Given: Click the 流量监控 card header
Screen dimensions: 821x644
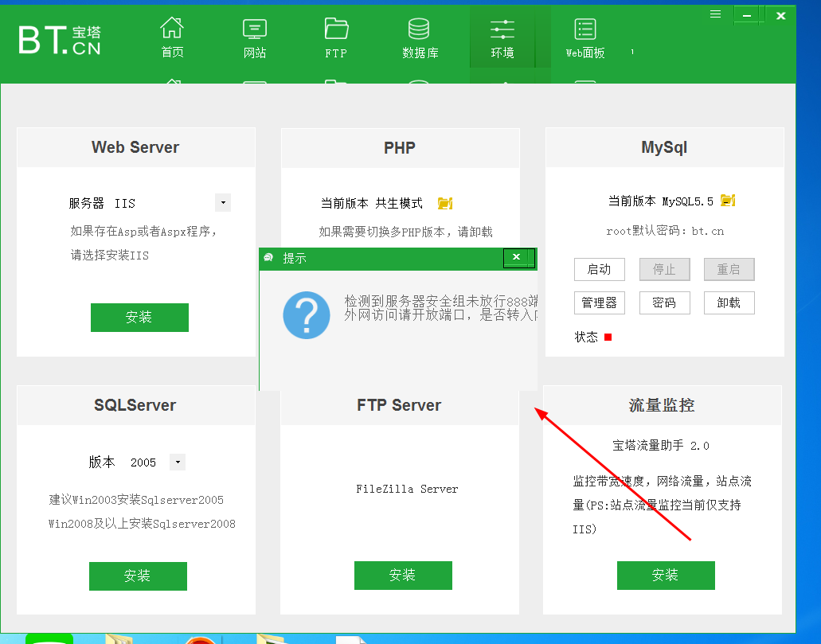Looking at the screenshot, I should [x=662, y=405].
